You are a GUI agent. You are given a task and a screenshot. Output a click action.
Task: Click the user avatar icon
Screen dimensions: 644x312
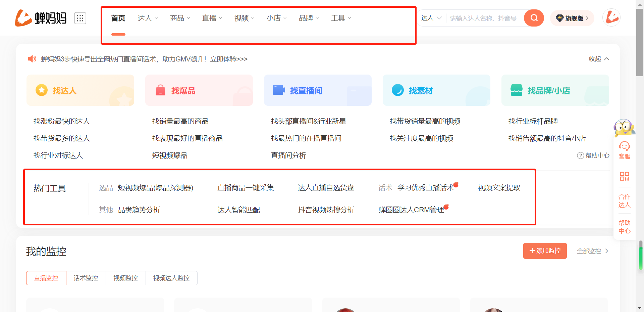pos(611,17)
